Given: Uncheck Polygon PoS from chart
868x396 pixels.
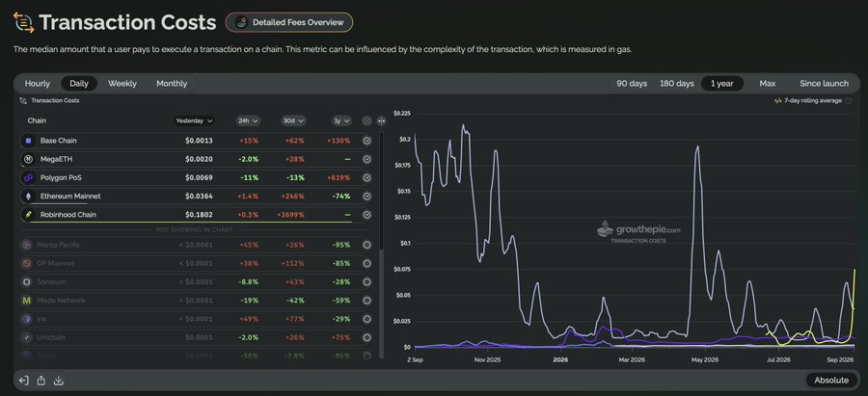Looking at the screenshot, I should [366, 178].
